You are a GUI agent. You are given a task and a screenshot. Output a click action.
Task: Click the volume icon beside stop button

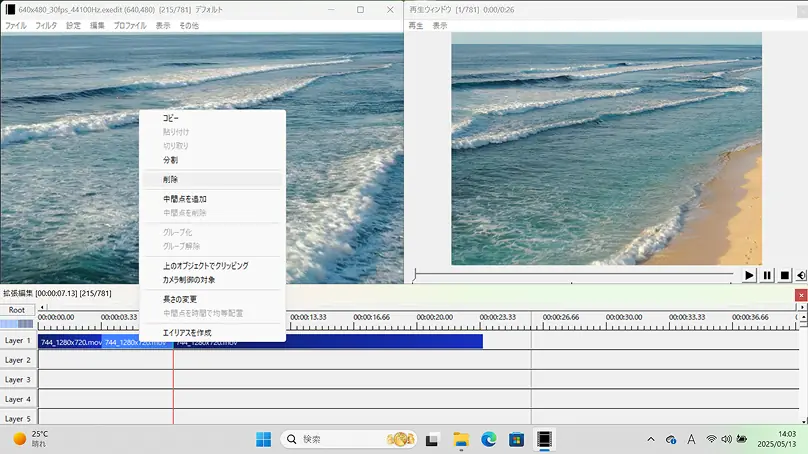801,276
